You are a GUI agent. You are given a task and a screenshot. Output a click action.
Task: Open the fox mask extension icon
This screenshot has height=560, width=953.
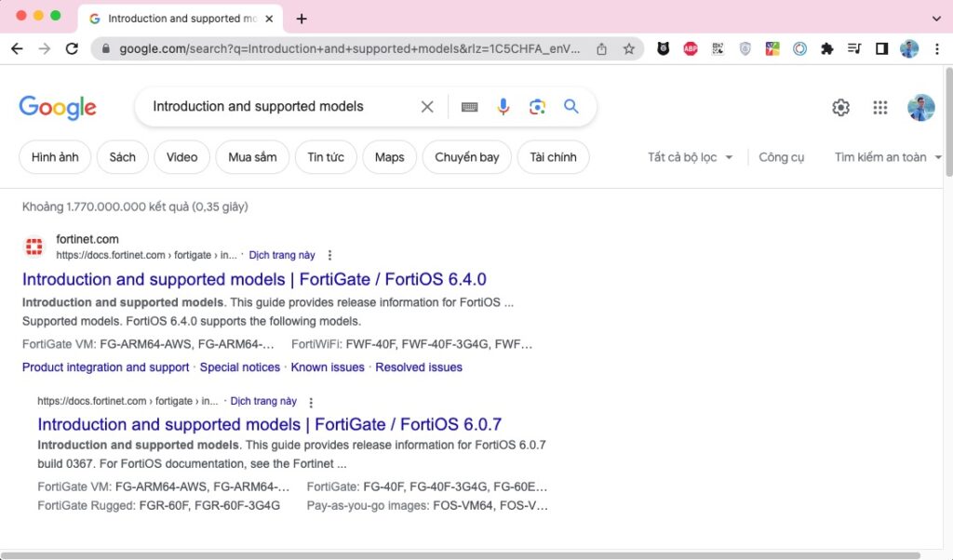point(663,48)
